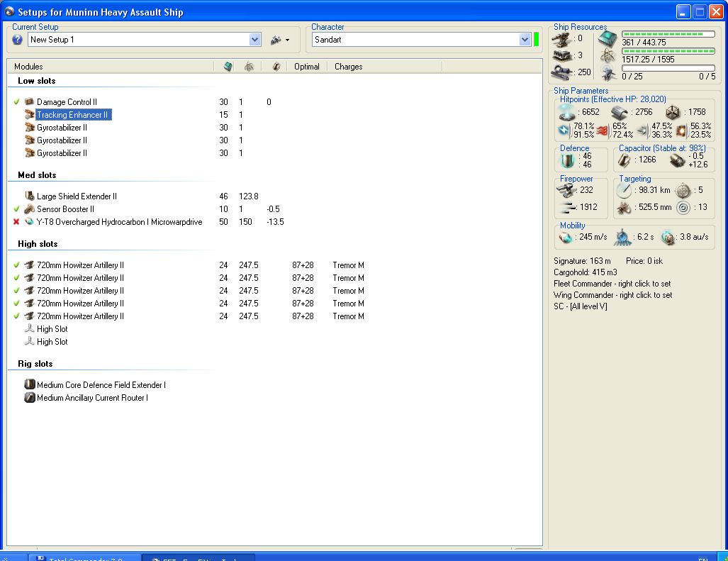This screenshot has height=561, width=728.
Task: Click the Medium Ancillary Current Router icon
Action: tap(29, 398)
